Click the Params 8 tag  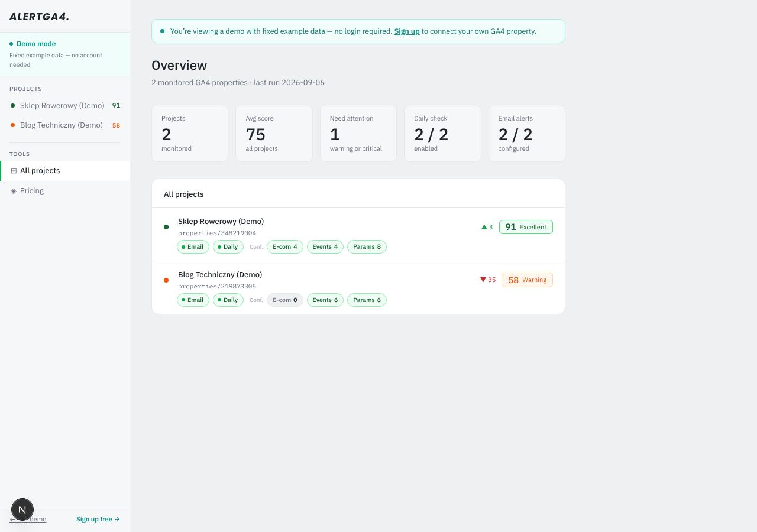tap(367, 247)
